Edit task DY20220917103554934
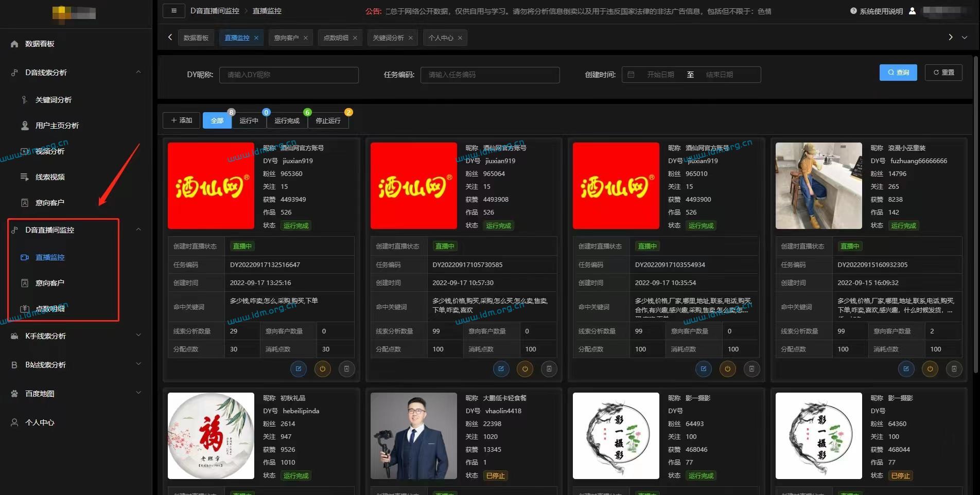980x495 pixels. point(704,369)
